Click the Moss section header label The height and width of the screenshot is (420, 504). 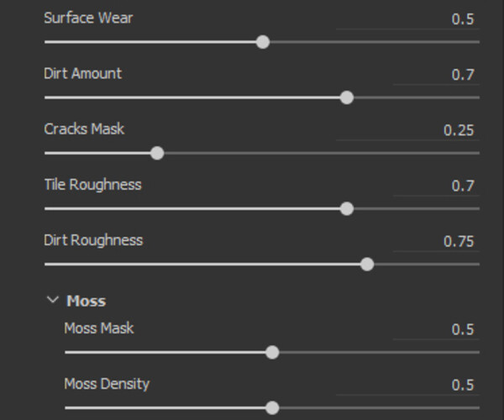pyautogui.click(x=86, y=301)
